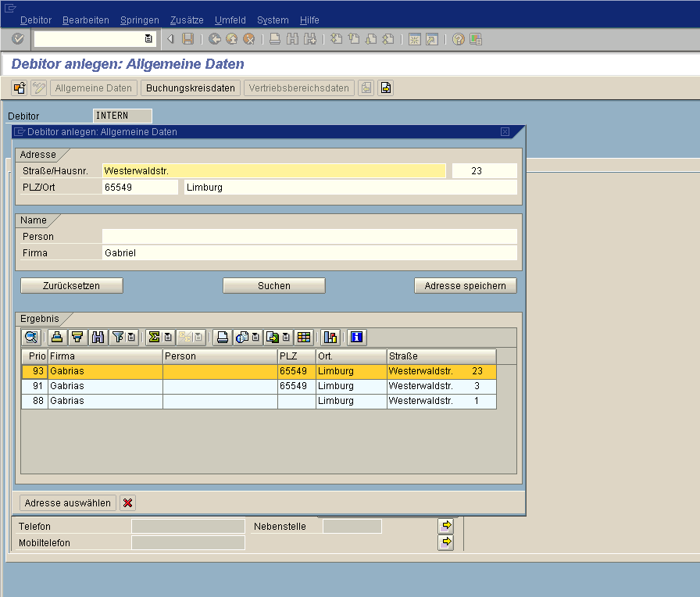
Task: Open the Hilfe menu
Action: pos(309,20)
